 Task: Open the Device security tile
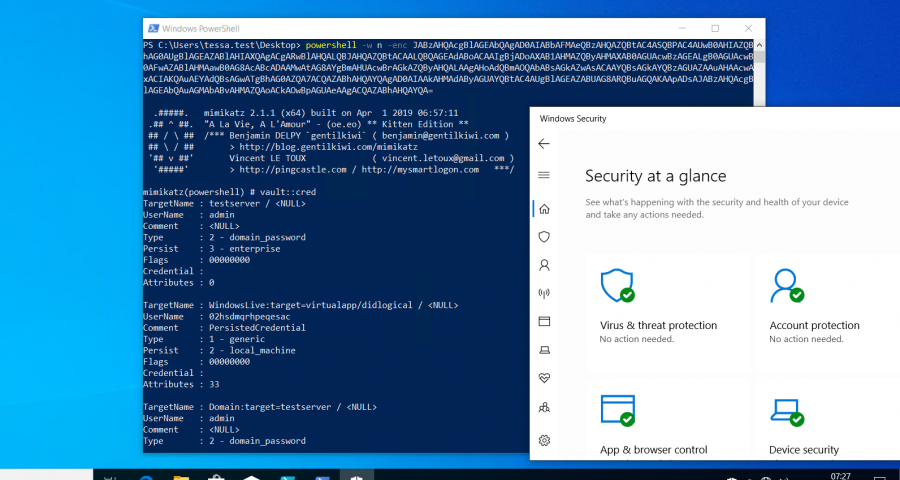coord(828,419)
